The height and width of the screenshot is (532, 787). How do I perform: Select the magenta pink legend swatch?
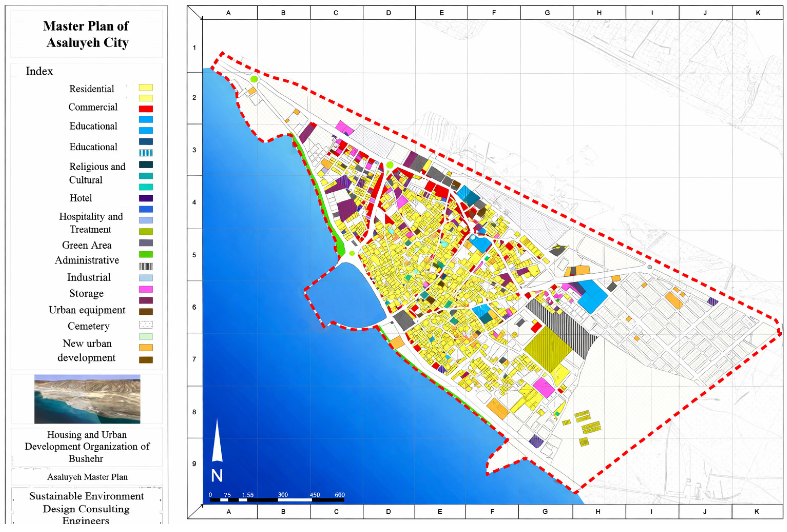146,289
